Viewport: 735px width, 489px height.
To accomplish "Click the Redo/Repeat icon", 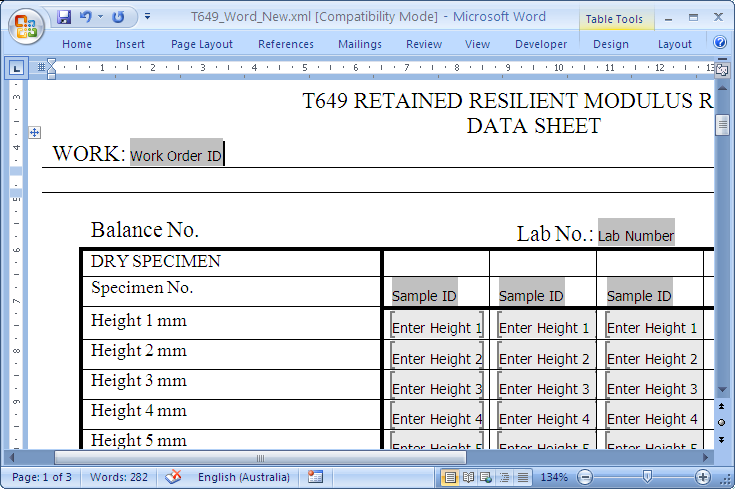I will [x=119, y=17].
